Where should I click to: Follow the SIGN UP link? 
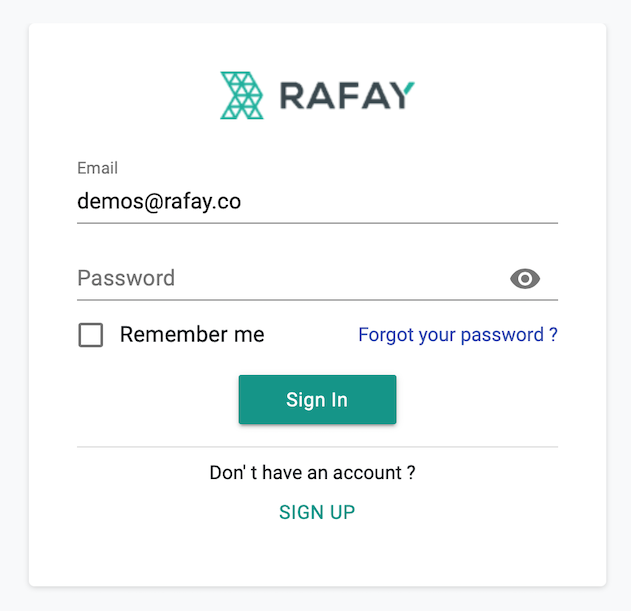point(317,512)
